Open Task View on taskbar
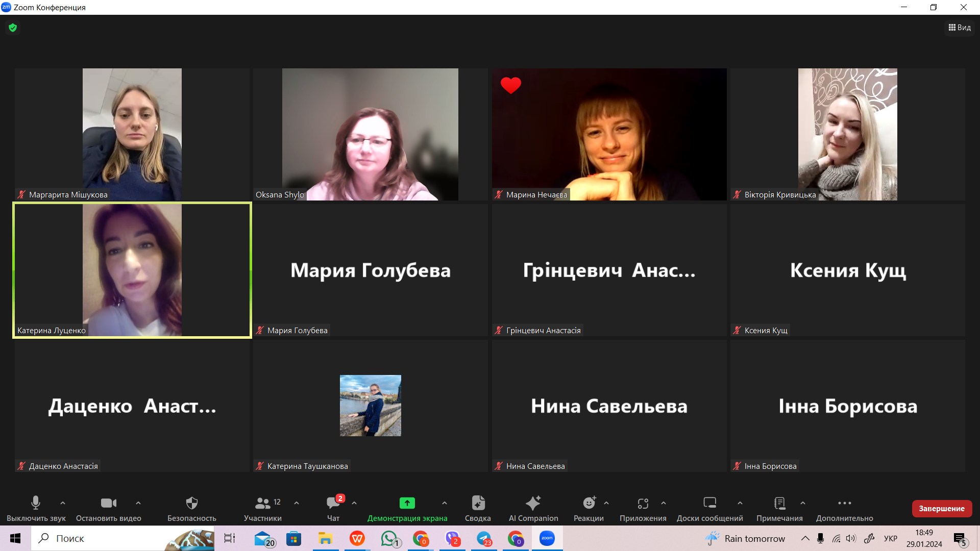The width and height of the screenshot is (980, 551). pos(230,538)
